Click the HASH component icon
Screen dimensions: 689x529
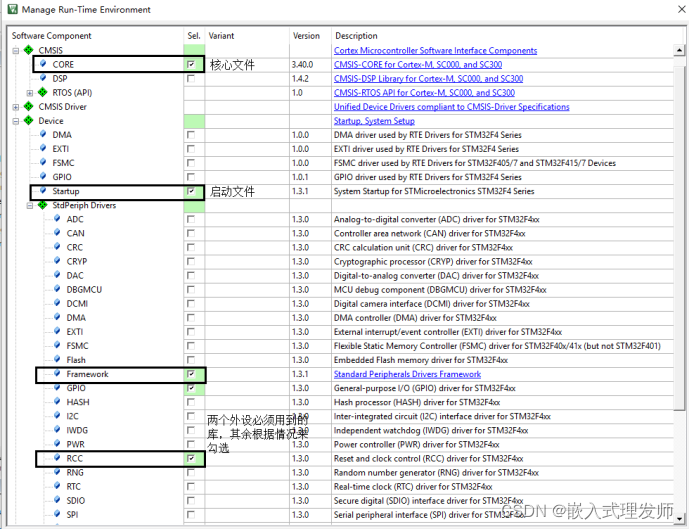(x=57, y=401)
